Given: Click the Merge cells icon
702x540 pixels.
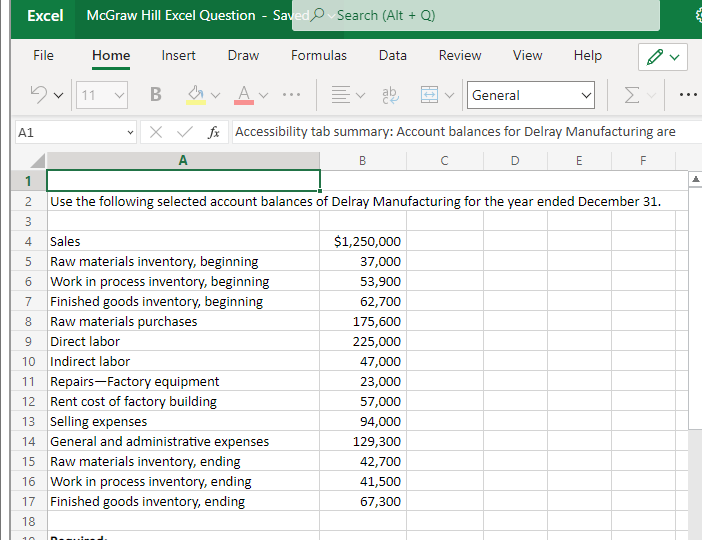Looking at the screenshot, I should tap(429, 95).
